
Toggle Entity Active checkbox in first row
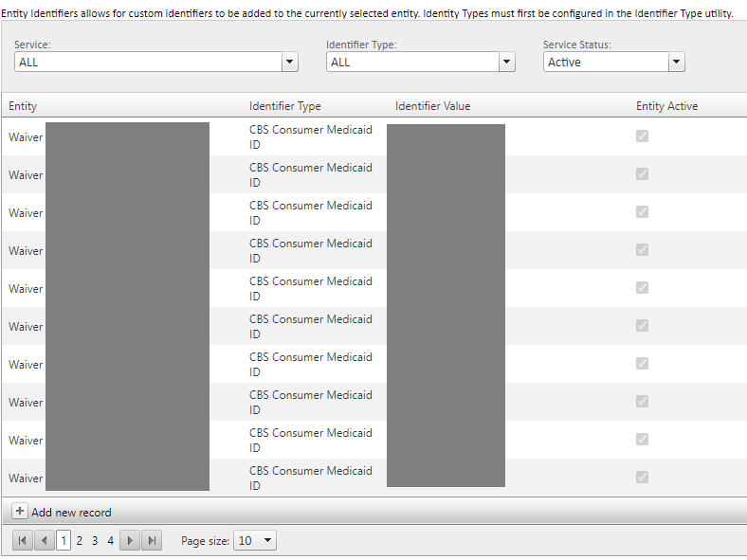(642, 136)
